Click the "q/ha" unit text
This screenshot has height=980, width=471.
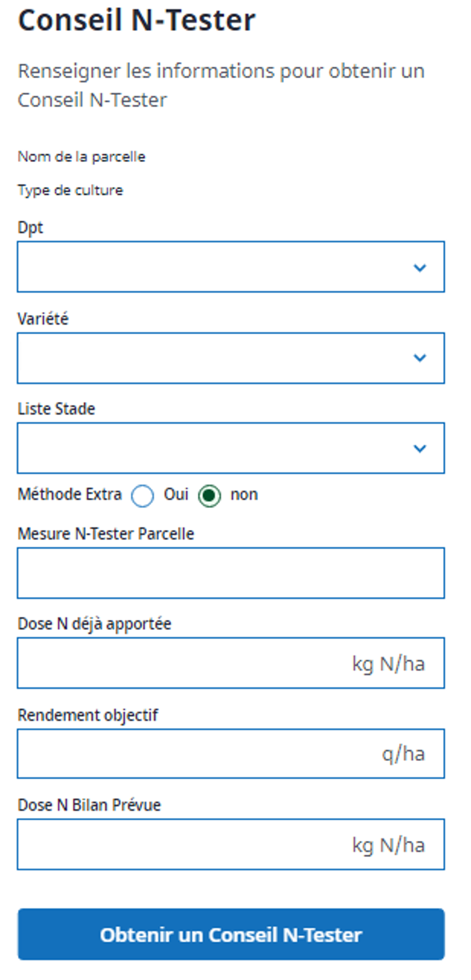(404, 754)
